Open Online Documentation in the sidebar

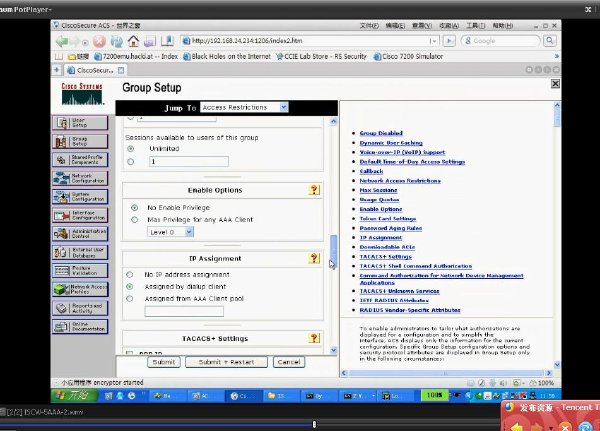(x=80, y=327)
